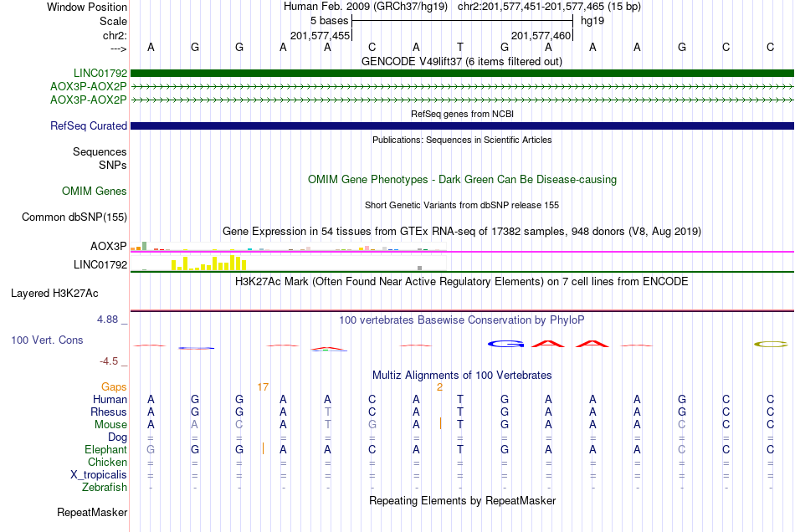The width and height of the screenshot is (795, 532).
Task: Select the Human alignment row label
Action: pos(110,400)
